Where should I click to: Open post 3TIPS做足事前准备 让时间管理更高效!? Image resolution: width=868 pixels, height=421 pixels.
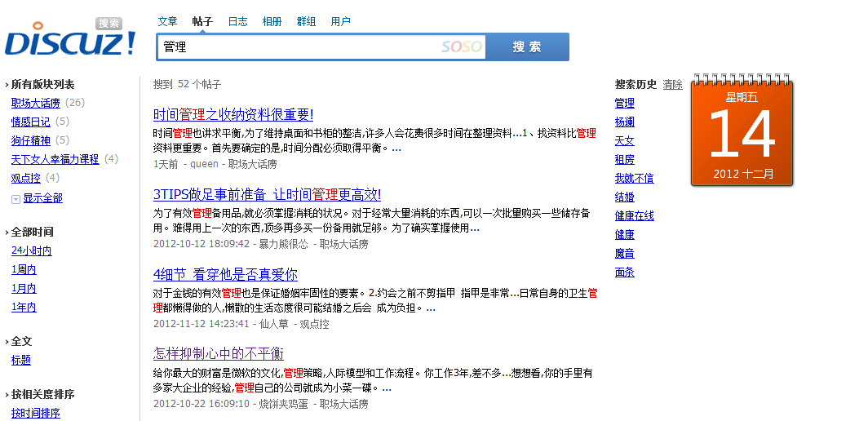pos(267,195)
